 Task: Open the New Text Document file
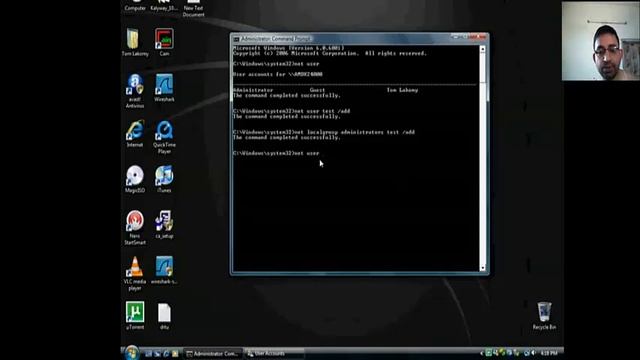193,8
